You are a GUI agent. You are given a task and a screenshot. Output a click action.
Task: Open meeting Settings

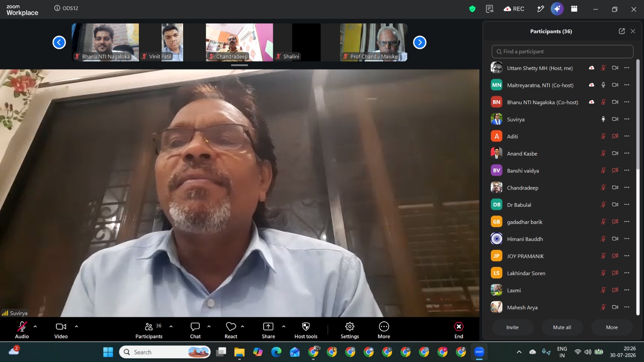350,330
